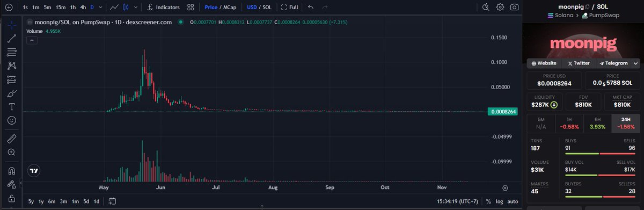This screenshot has width=644, height=210.
Task: Undo the last chart action
Action: [311, 8]
